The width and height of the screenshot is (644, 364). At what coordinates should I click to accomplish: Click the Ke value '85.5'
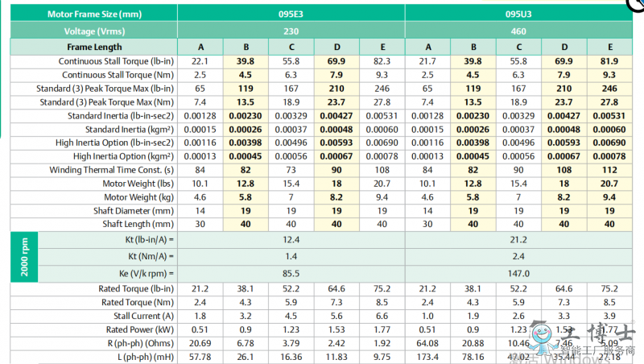tap(291, 274)
